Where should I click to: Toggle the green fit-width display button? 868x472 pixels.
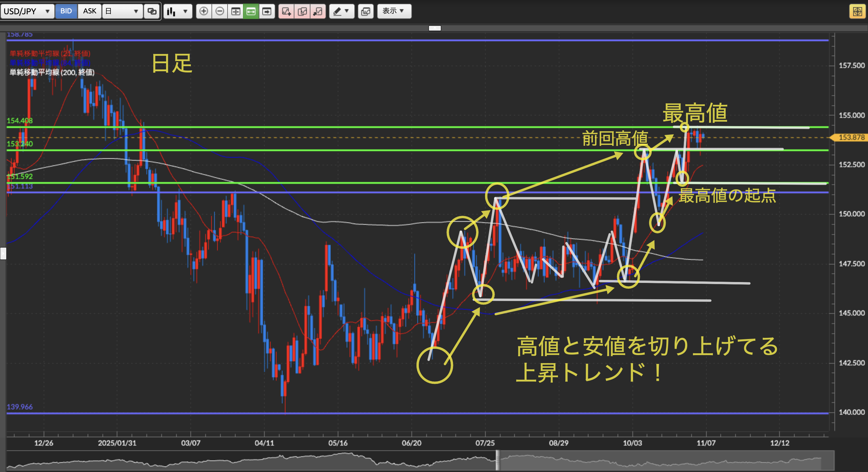(251, 11)
